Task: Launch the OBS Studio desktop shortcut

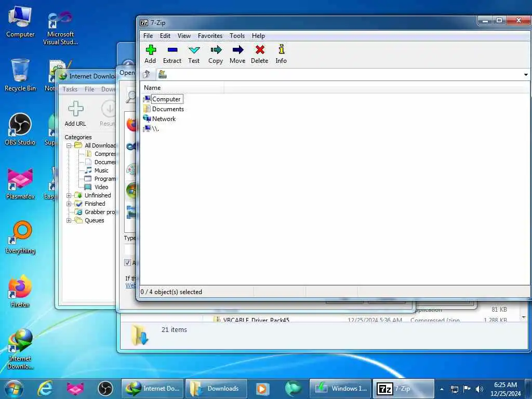Action: tap(20, 129)
